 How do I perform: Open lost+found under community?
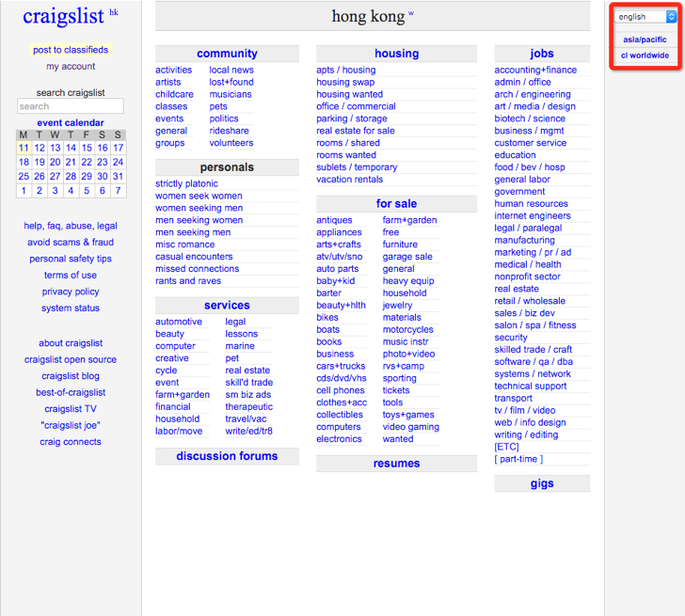point(231,82)
